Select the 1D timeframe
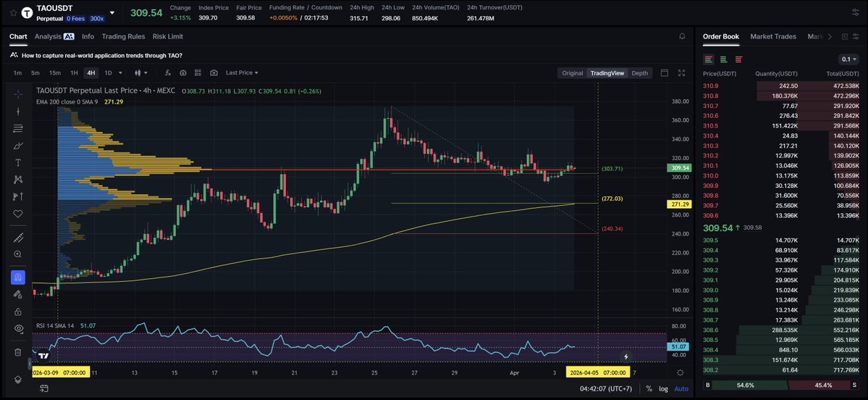 (108, 72)
